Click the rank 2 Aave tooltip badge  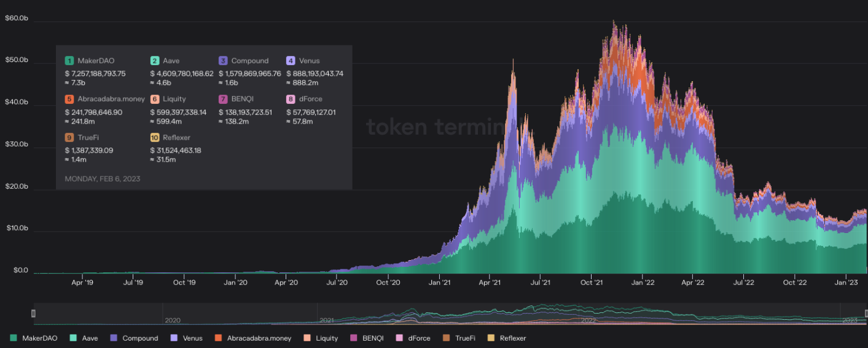pyautogui.click(x=154, y=61)
